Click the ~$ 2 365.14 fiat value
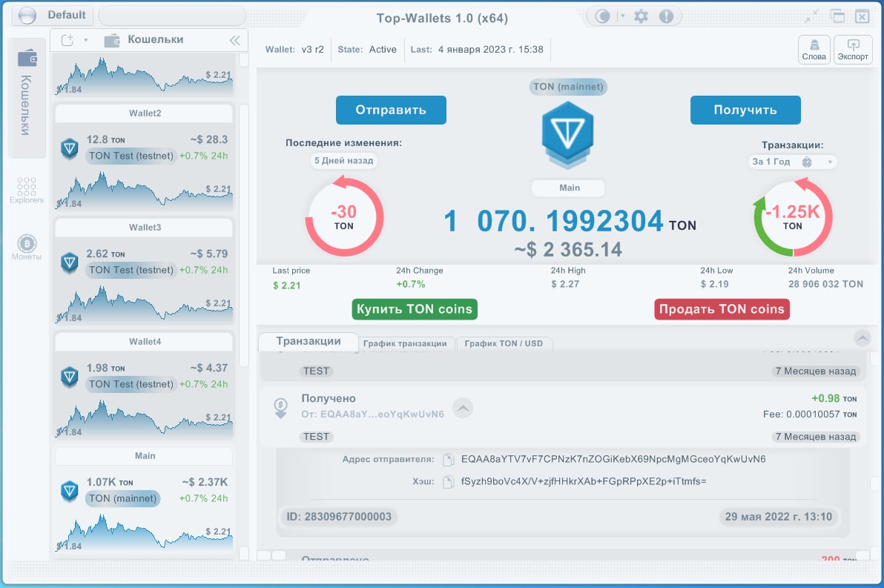 (x=568, y=250)
